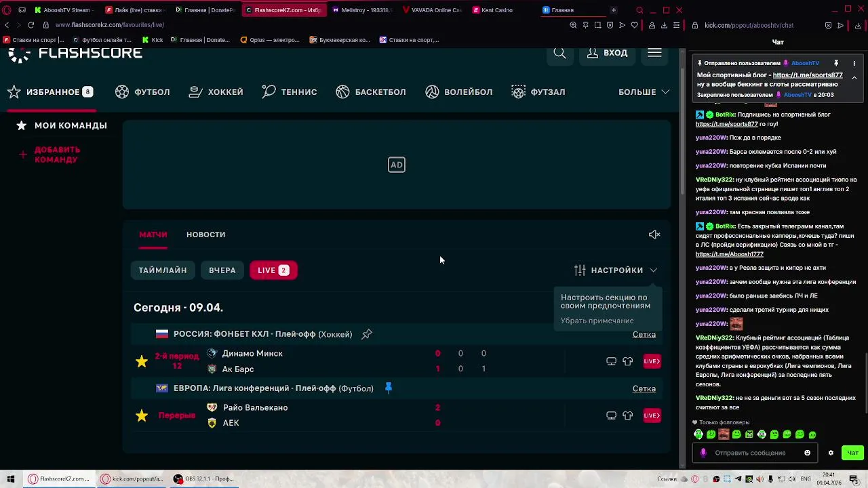
Task: Open pinned message three-dot menu
Action: click(x=854, y=63)
